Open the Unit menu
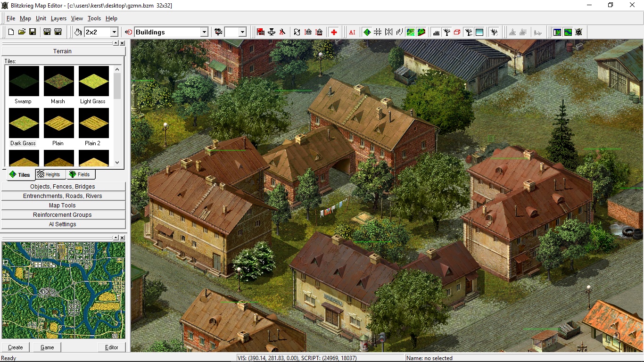644x362 pixels. pos(41,18)
